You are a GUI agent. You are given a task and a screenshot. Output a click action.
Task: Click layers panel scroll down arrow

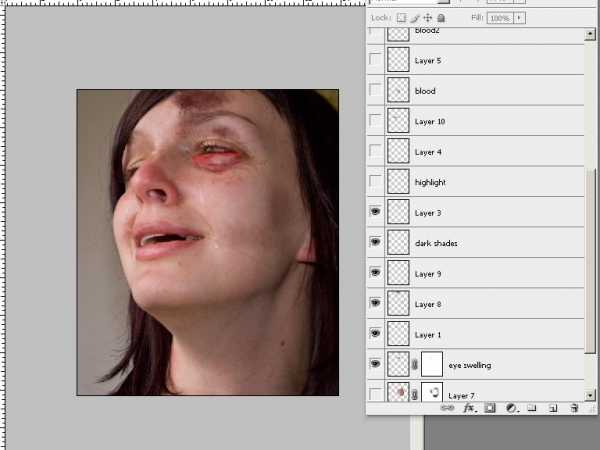pyautogui.click(x=590, y=395)
